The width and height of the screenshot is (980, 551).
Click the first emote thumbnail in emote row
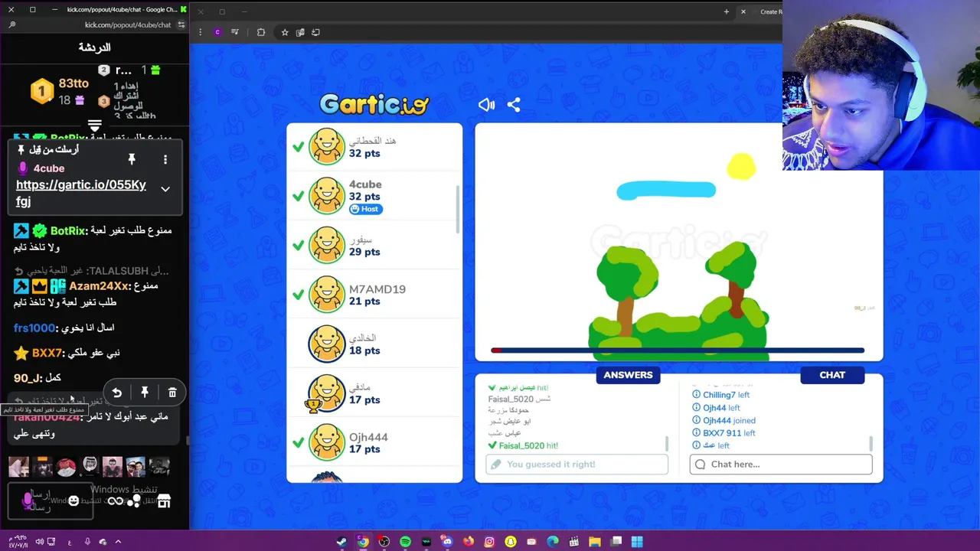tap(19, 466)
